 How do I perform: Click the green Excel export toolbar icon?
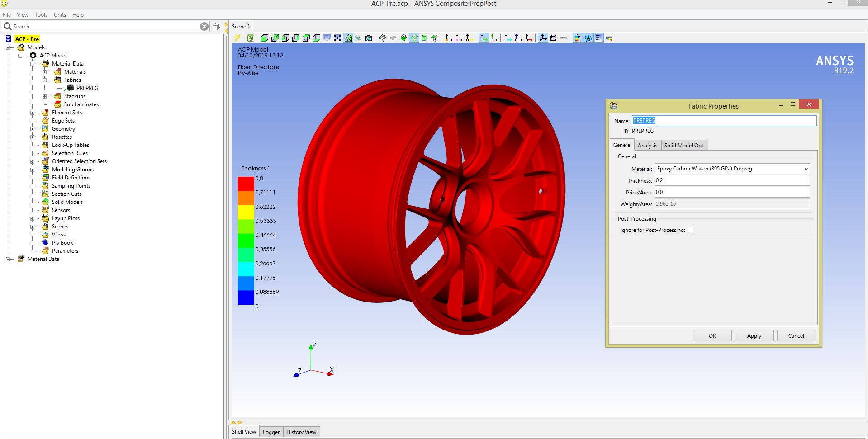coord(251,38)
